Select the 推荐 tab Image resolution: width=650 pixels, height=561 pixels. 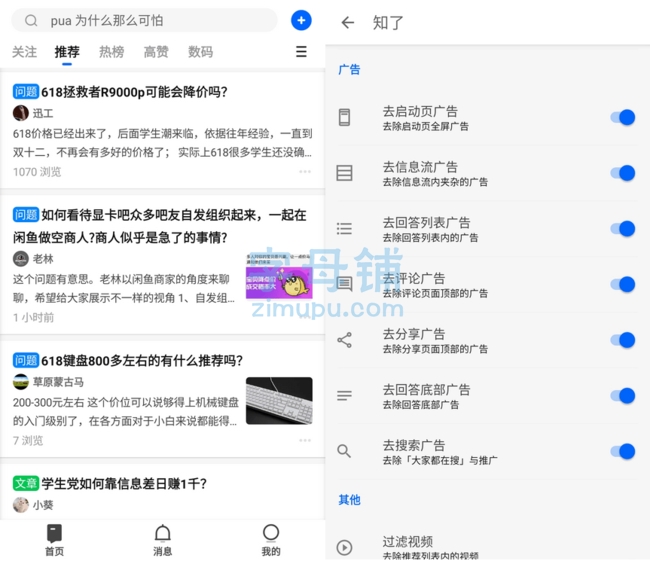pos(67,52)
